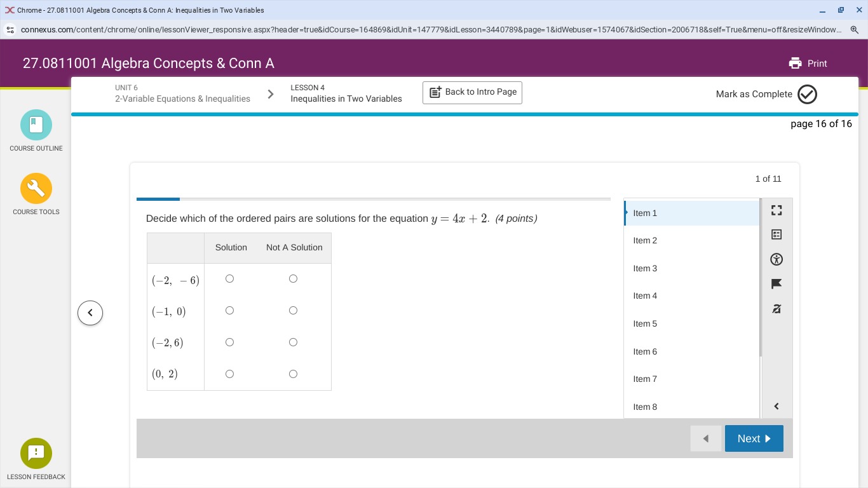Go to Item 3
Screen dimensions: 868x488
tap(691, 268)
